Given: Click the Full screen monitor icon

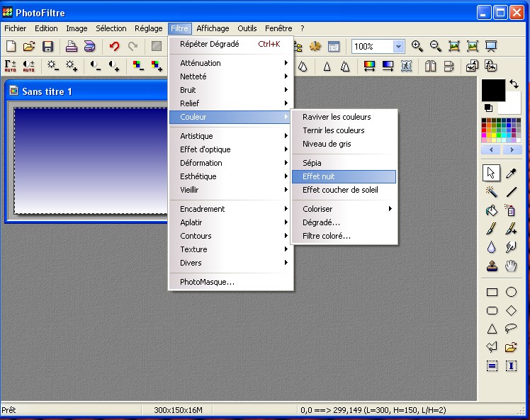Looking at the screenshot, I should click(491, 46).
